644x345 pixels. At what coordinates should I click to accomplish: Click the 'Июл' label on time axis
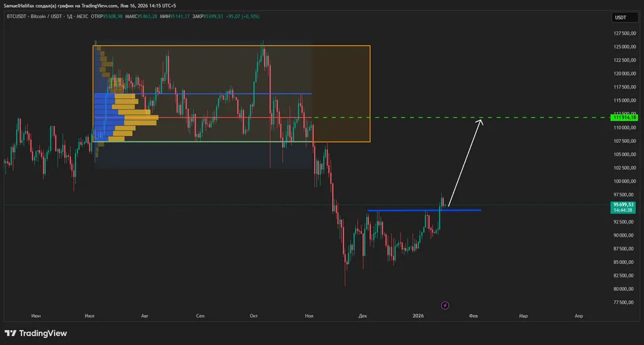pyautogui.click(x=89, y=315)
